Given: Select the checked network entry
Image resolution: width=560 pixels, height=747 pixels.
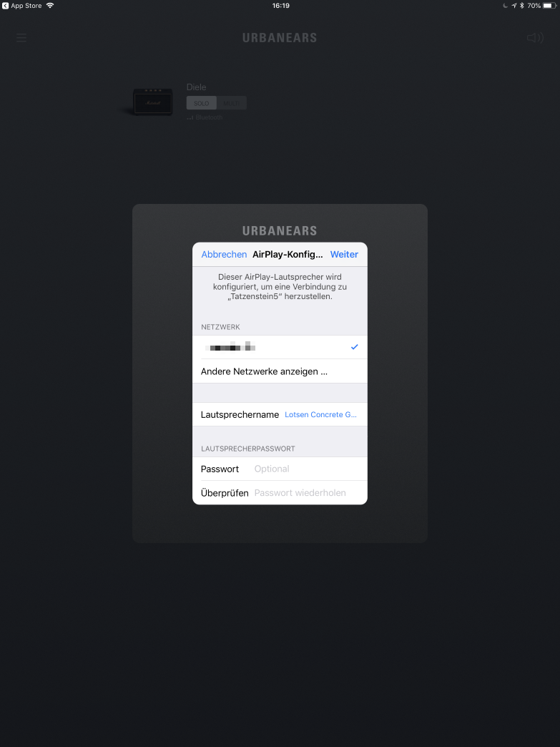Looking at the screenshot, I should click(280, 347).
